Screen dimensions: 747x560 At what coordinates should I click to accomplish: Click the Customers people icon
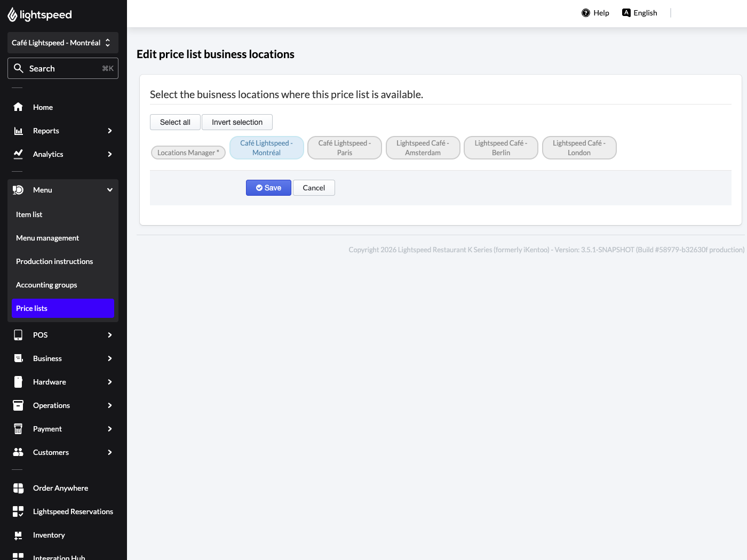(18, 452)
